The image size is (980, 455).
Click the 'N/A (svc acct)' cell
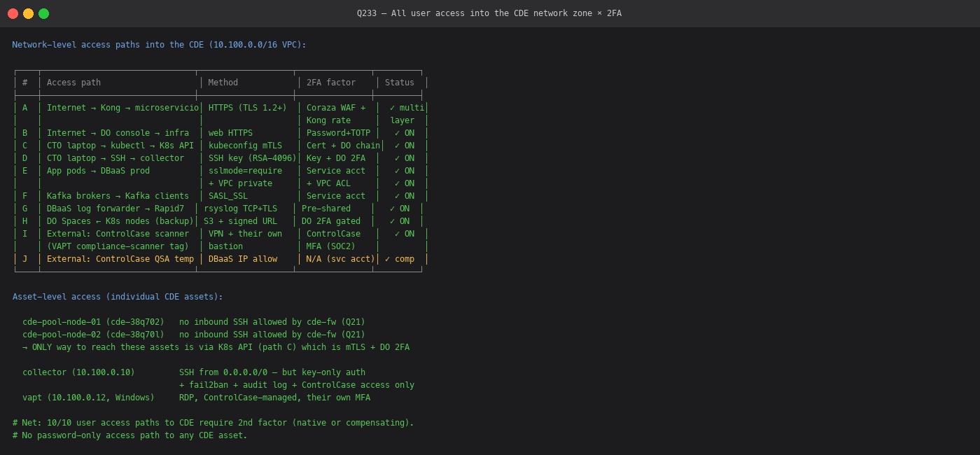[341, 259]
